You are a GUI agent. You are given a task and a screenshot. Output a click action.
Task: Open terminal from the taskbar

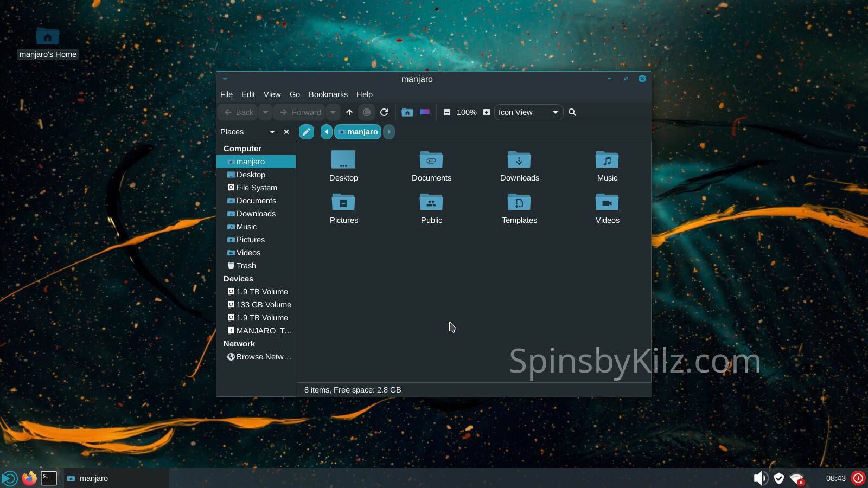49,478
